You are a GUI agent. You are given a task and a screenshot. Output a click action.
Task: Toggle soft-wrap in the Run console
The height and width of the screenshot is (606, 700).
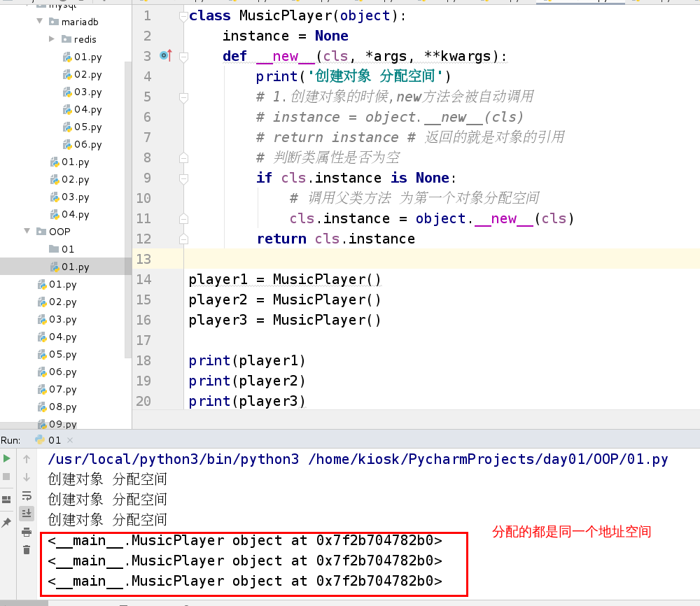tap(27, 495)
